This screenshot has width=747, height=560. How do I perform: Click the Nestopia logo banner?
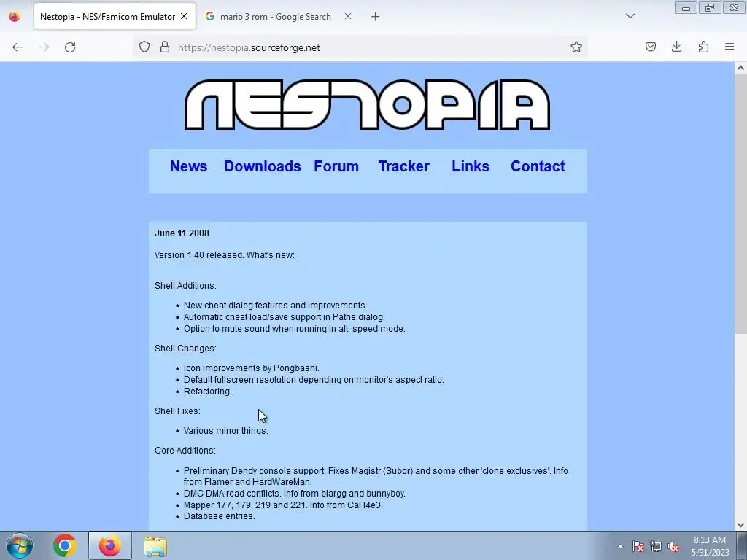tap(368, 105)
